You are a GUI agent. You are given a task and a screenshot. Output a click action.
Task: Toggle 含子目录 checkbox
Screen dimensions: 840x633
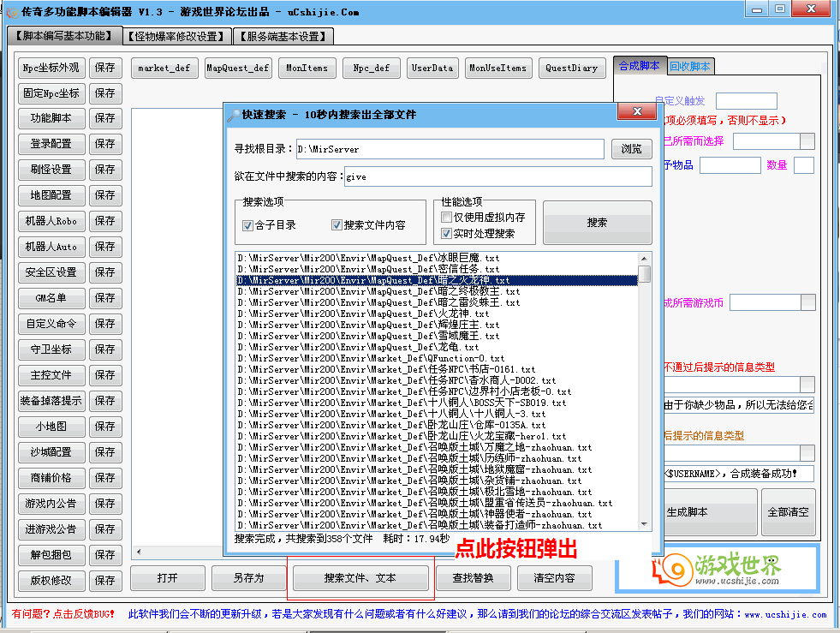(247, 225)
